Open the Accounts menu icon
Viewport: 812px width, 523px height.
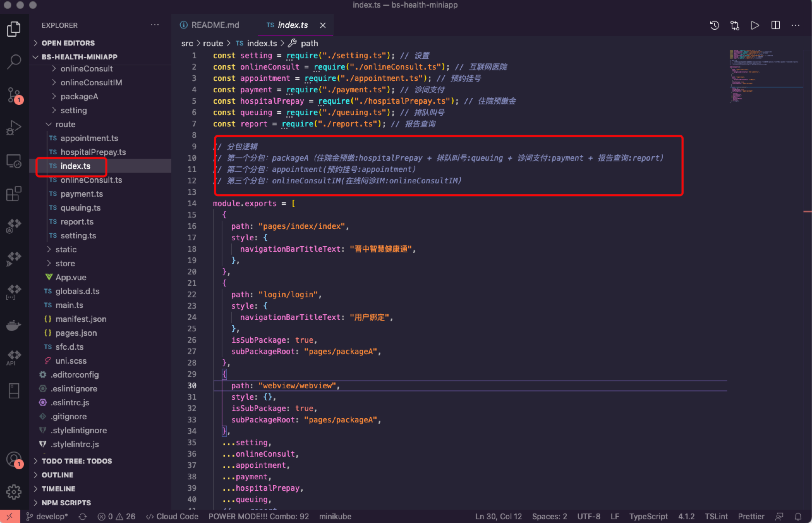(x=14, y=460)
